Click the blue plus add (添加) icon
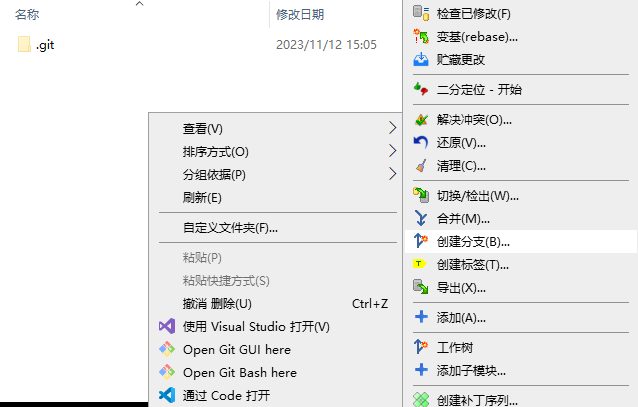 [x=421, y=317]
